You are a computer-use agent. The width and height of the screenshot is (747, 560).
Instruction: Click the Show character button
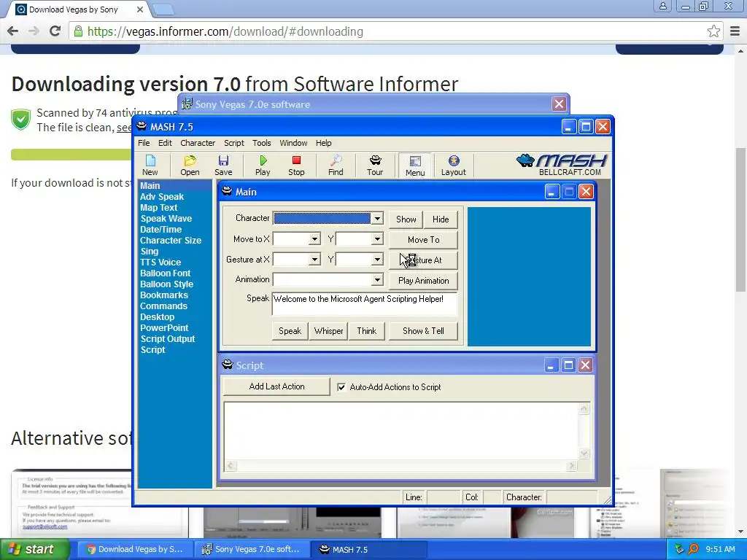click(406, 219)
